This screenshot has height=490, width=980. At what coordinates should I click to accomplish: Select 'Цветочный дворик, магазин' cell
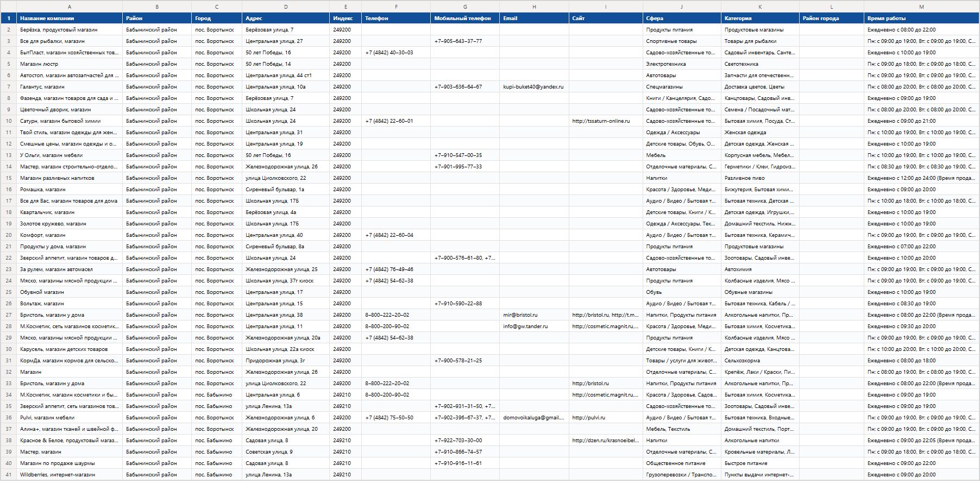70,110
